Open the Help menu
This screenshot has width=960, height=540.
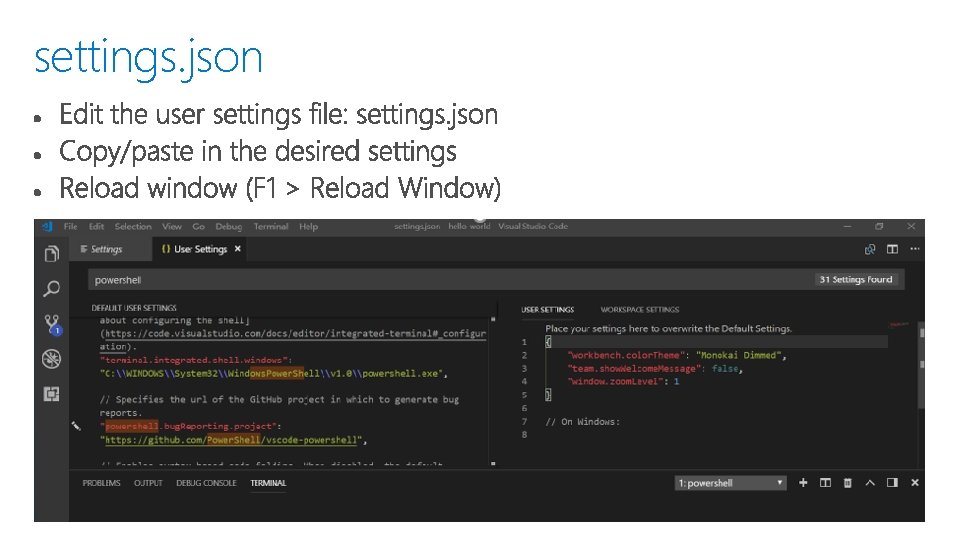309,227
